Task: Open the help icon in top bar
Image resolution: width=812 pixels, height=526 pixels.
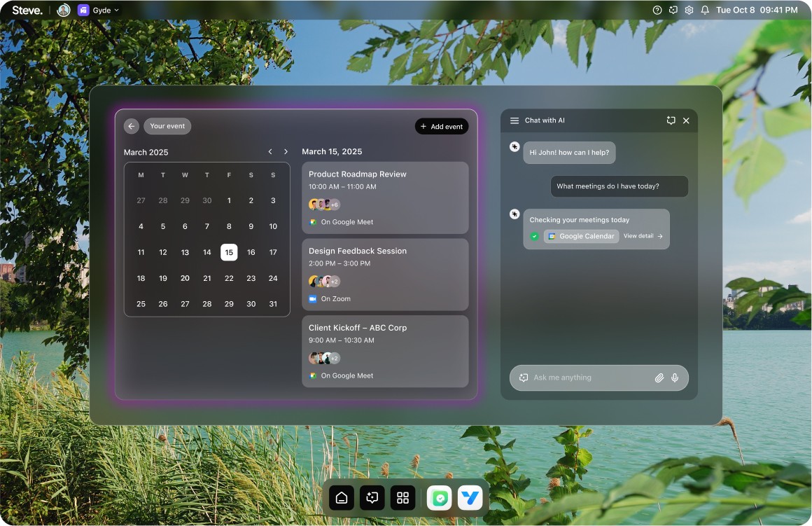Action: click(x=657, y=10)
